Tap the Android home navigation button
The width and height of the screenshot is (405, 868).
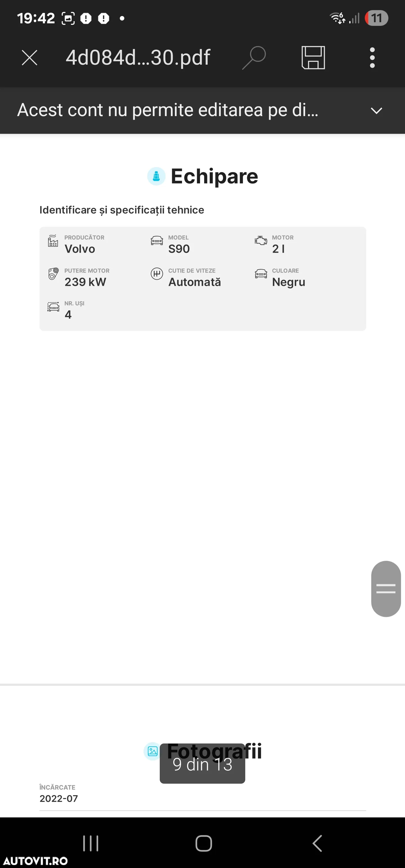coord(204,843)
